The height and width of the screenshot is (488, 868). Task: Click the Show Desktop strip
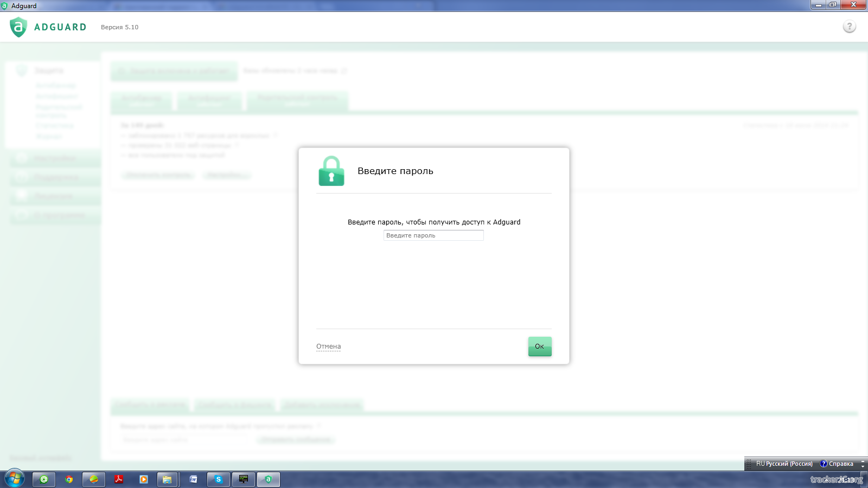(865, 479)
